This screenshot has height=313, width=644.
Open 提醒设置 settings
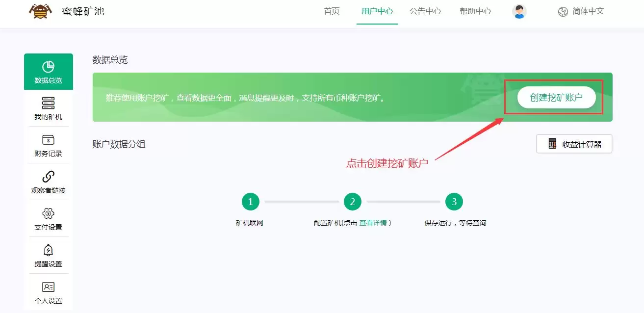(x=48, y=255)
